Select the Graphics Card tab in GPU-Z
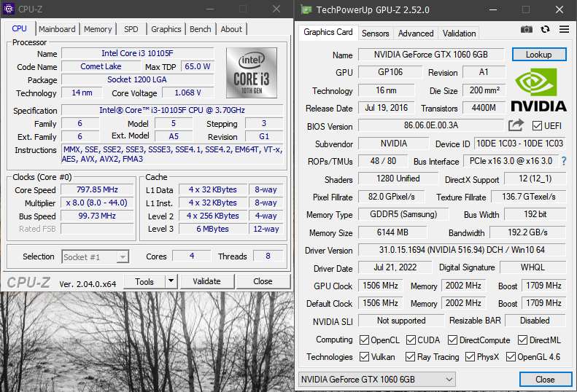Viewport: 577px width, 392px height. click(328, 32)
